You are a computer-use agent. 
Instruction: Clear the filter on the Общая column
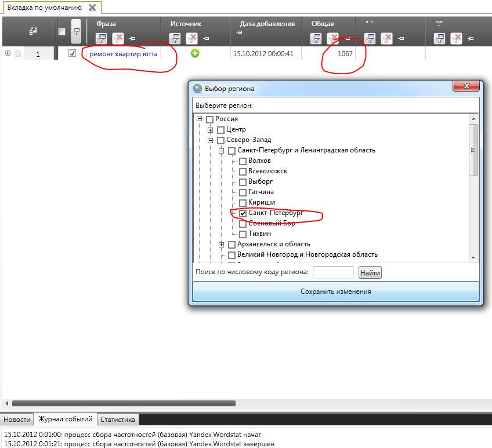coord(332,39)
